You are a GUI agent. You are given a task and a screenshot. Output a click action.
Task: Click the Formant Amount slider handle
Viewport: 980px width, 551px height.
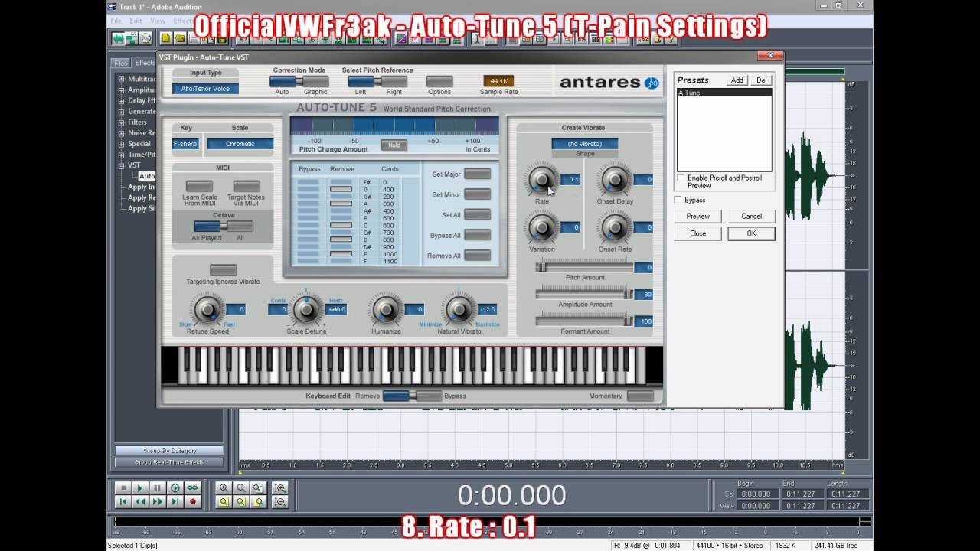628,321
